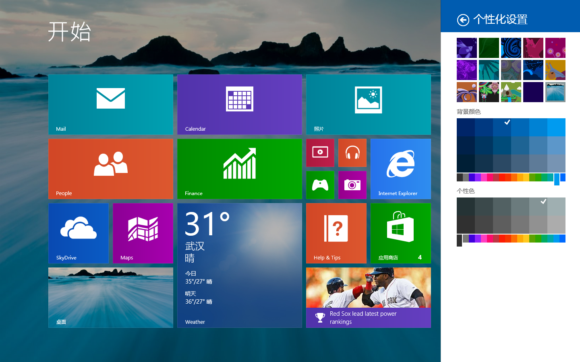Open the Finance tile
The width and height of the screenshot is (580, 362).
click(240, 169)
